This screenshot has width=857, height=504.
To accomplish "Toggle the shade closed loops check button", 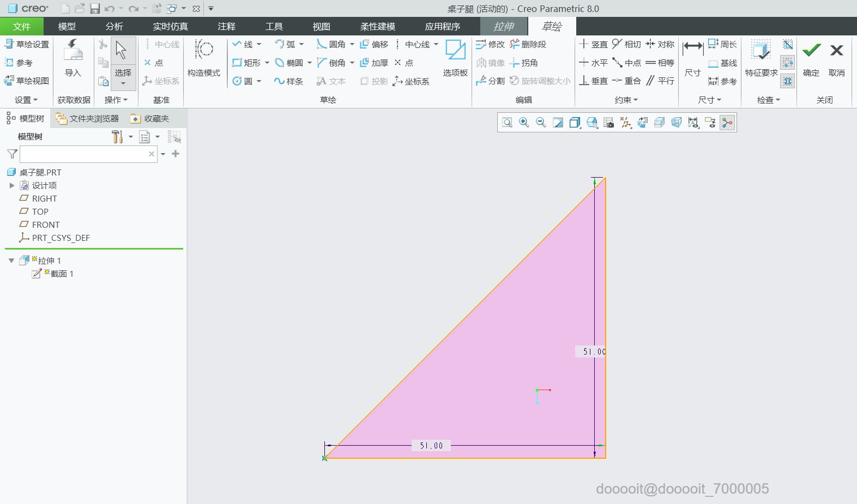I will [787, 45].
